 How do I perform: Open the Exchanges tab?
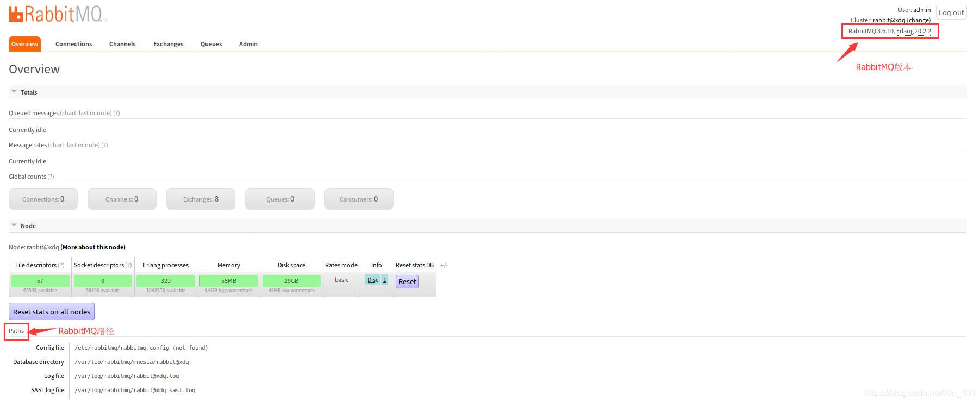click(168, 44)
